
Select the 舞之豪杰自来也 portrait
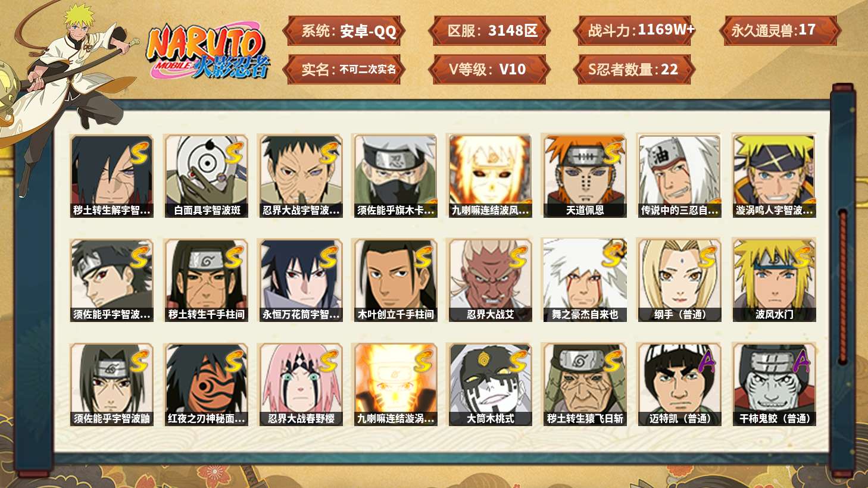click(x=585, y=280)
